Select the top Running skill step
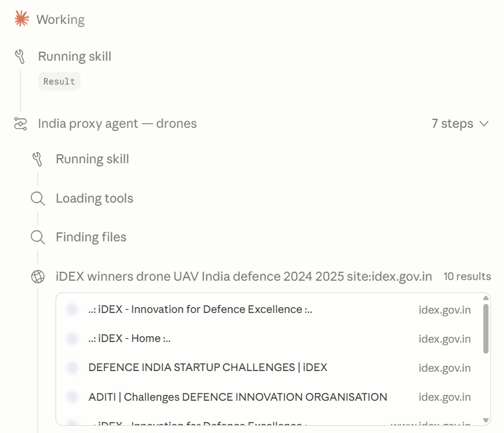Image resolution: width=504 pixels, height=433 pixels. 75,57
